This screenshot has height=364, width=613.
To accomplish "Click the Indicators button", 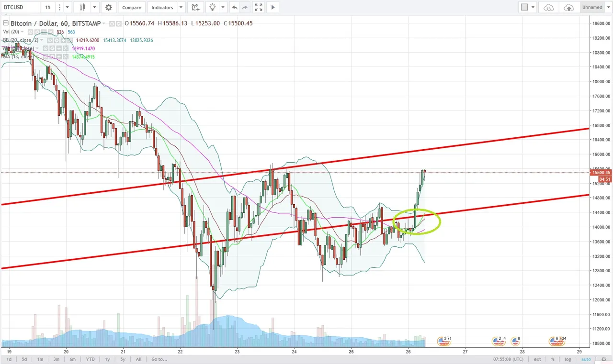I will click(162, 7).
